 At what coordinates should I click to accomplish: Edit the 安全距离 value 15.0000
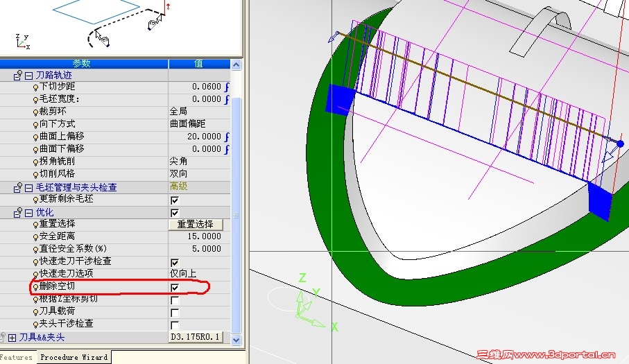click(204, 236)
